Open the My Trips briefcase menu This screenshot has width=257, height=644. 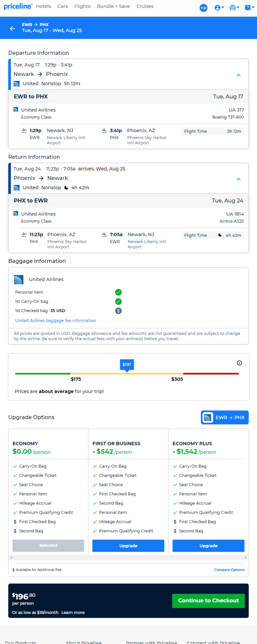[x=234, y=8]
